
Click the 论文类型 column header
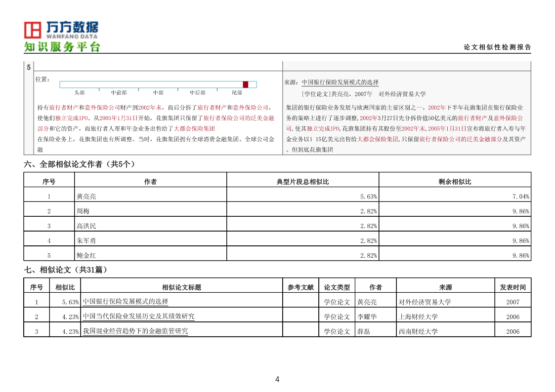337,287
